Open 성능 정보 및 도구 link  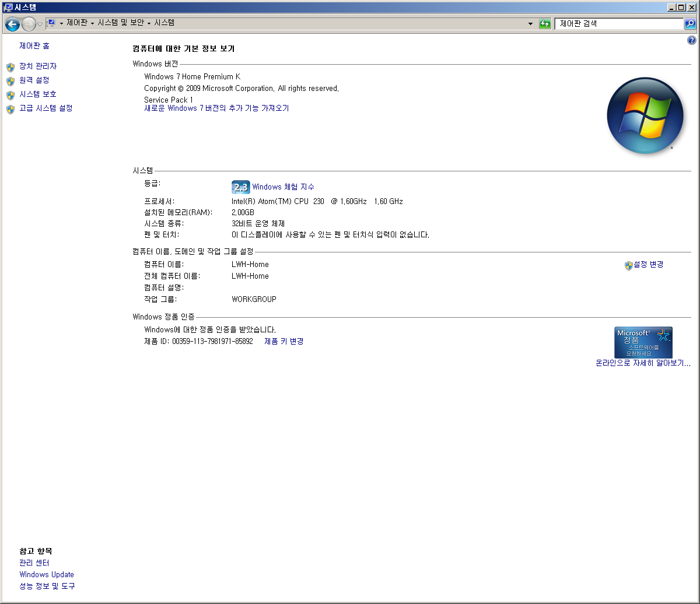(47, 586)
